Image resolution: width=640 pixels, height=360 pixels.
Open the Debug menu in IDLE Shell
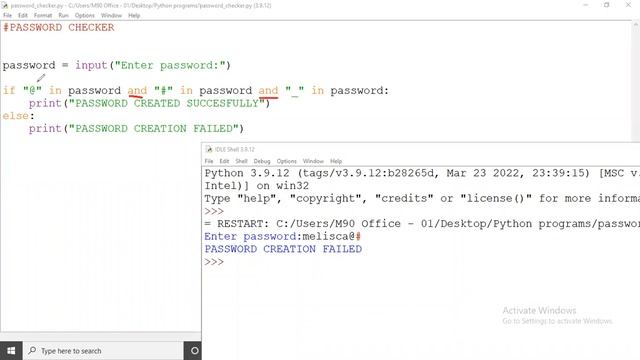(262, 161)
